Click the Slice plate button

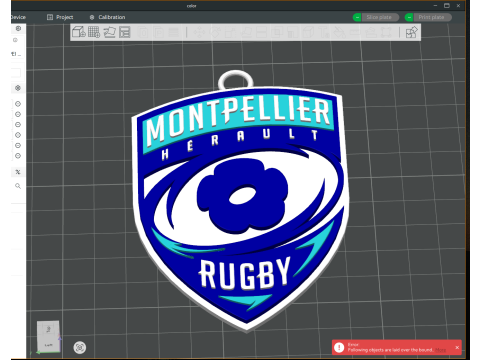[x=380, y=17]
